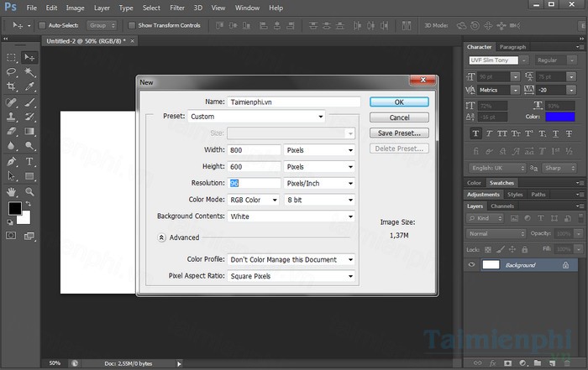Close the New dialog with X

[423, 80]
